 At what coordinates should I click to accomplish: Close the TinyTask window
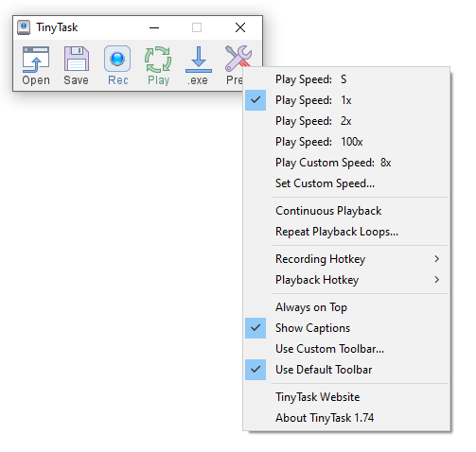point(240,27)
